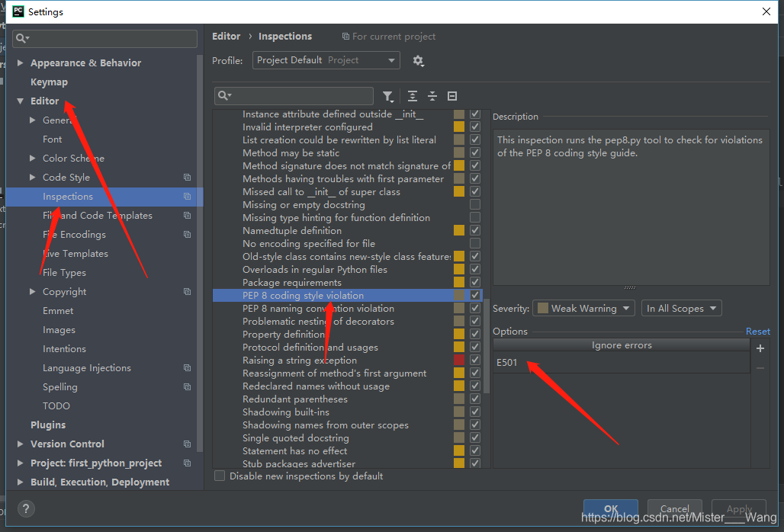Expand all inspection groups with toolbar icon
784x532 pixels.
pyautogui.click(x=411, y=96)
